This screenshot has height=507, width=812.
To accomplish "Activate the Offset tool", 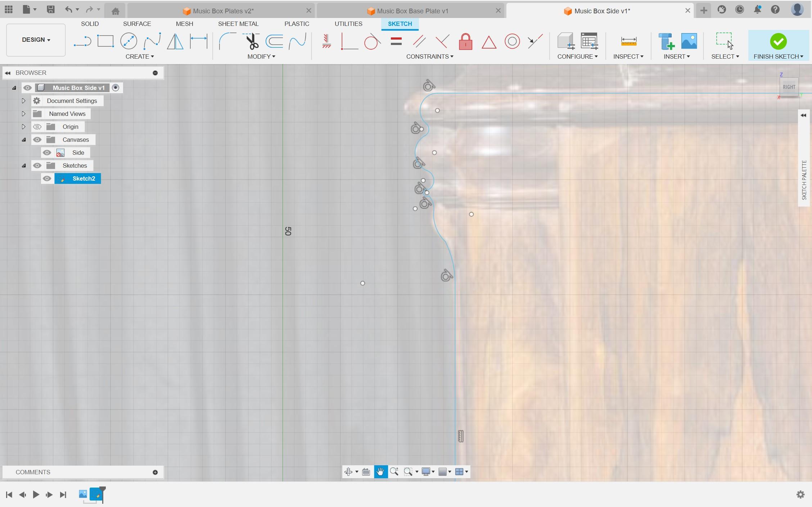I will click(274, 41).
